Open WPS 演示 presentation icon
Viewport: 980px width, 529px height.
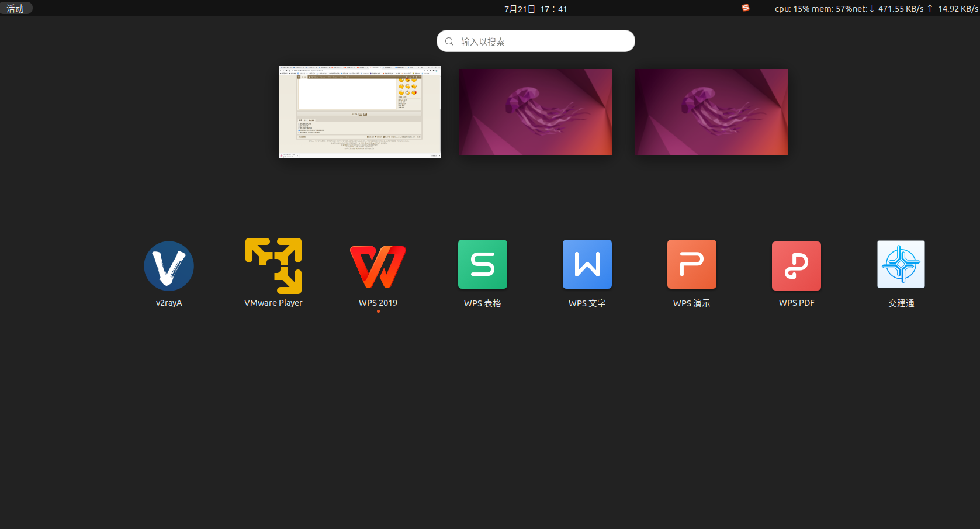pos(692,264)
